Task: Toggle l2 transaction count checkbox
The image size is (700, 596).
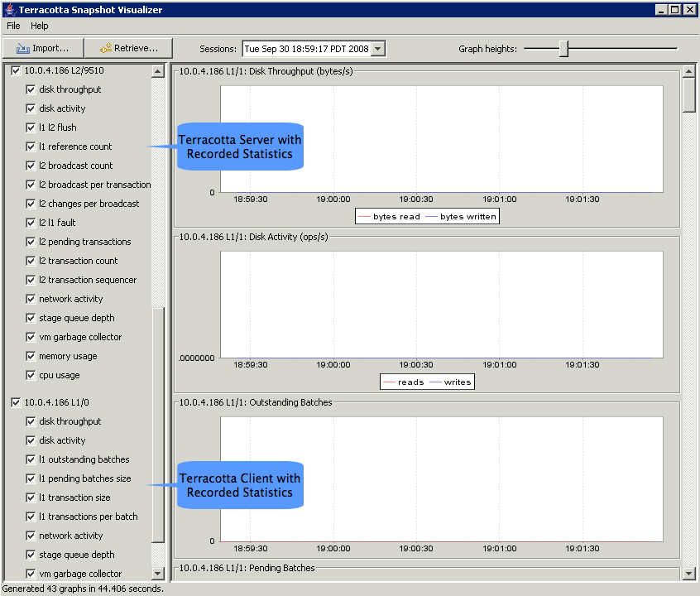Action: (31, 261)
